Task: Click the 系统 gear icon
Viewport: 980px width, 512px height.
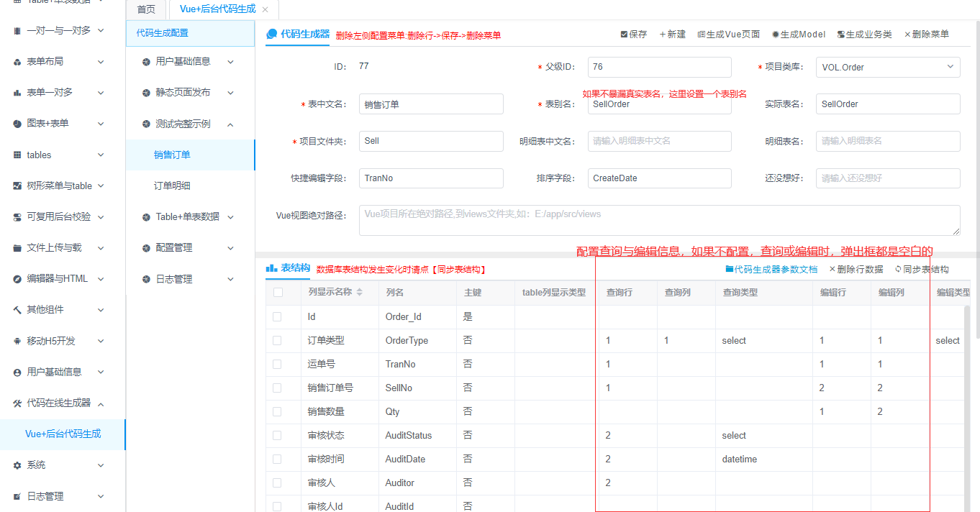Action: click(17, 465)
